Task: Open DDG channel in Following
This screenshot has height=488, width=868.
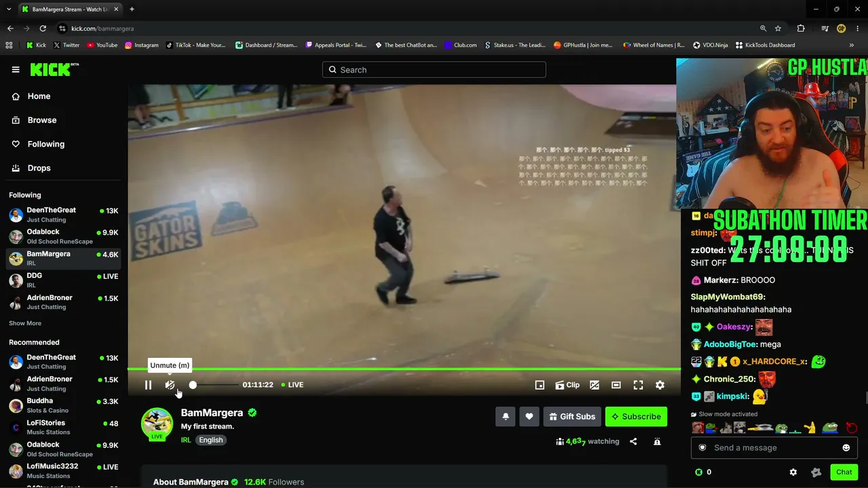Action: [x=64, y=280]
